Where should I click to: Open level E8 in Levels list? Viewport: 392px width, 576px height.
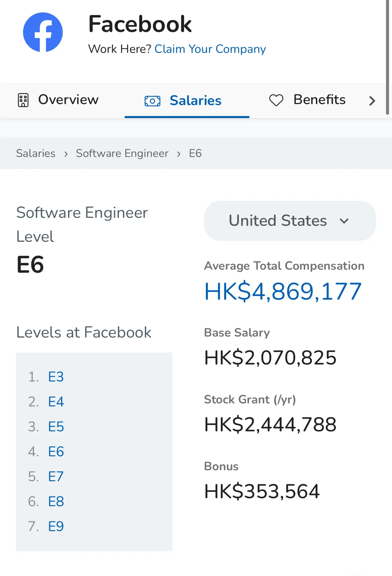tap(56, 502)
